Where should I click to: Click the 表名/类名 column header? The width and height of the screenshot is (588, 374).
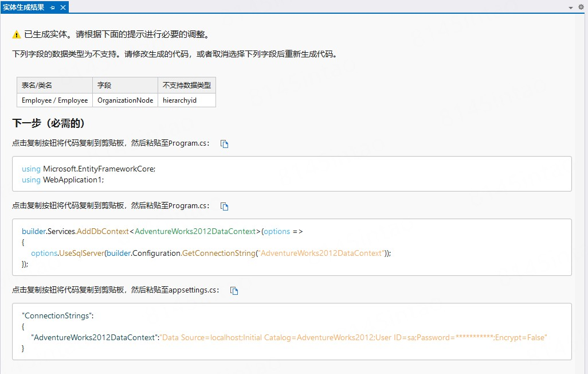(37, 85)
